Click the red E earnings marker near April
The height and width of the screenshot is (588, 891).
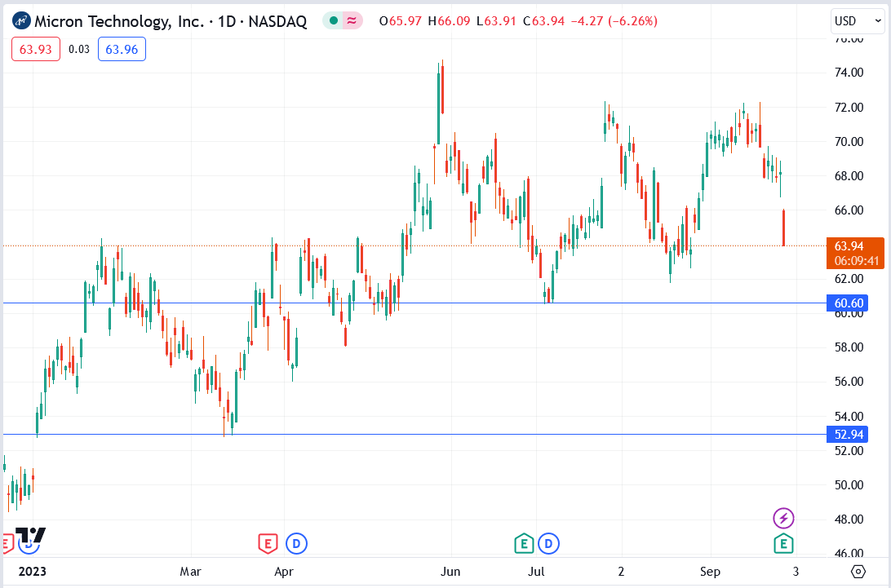[268, 544]
